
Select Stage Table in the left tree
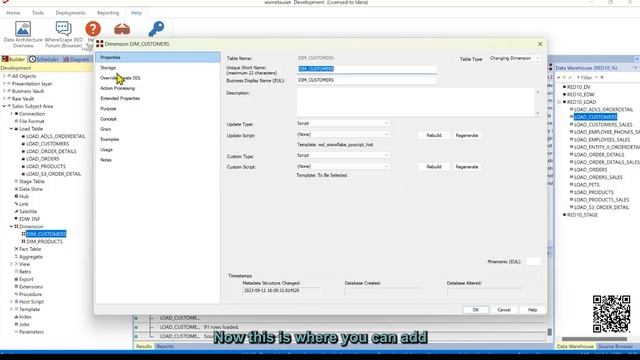(31, 181)
